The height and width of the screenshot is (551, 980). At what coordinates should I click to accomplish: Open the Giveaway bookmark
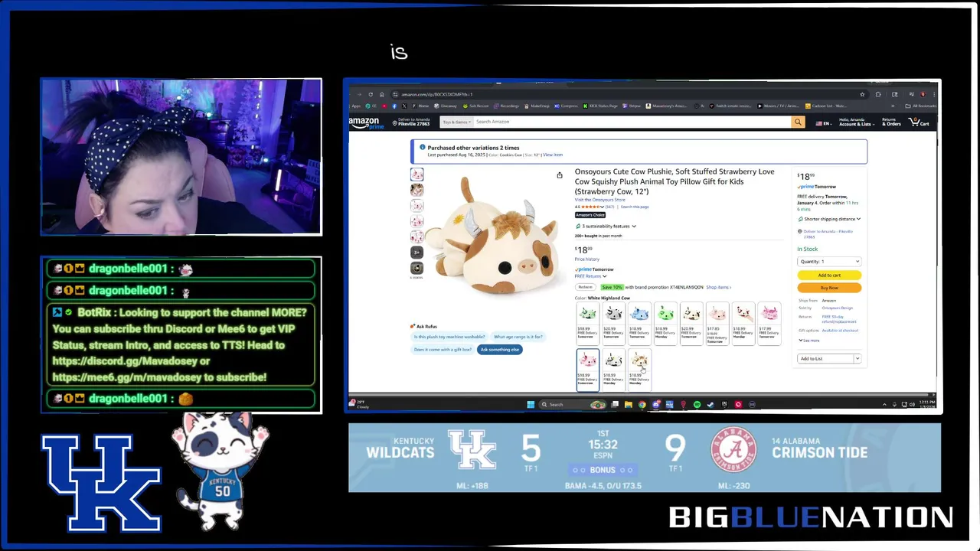point(446,106)
